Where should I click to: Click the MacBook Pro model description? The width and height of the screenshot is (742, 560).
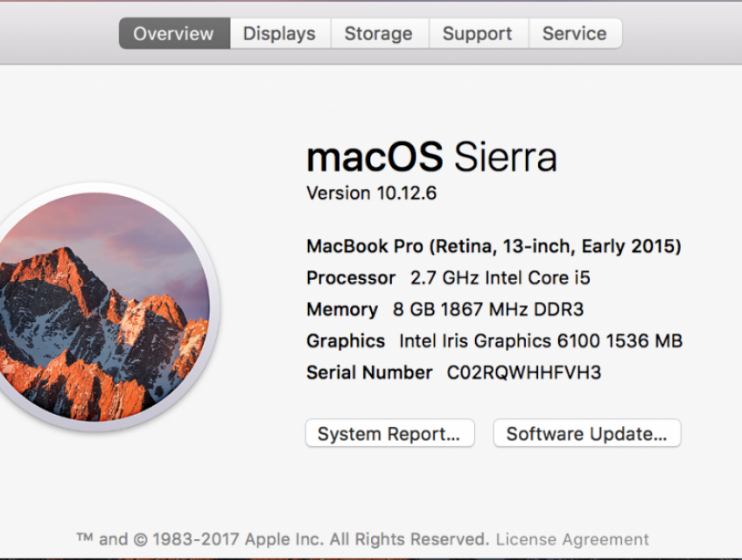pos(493,246)
